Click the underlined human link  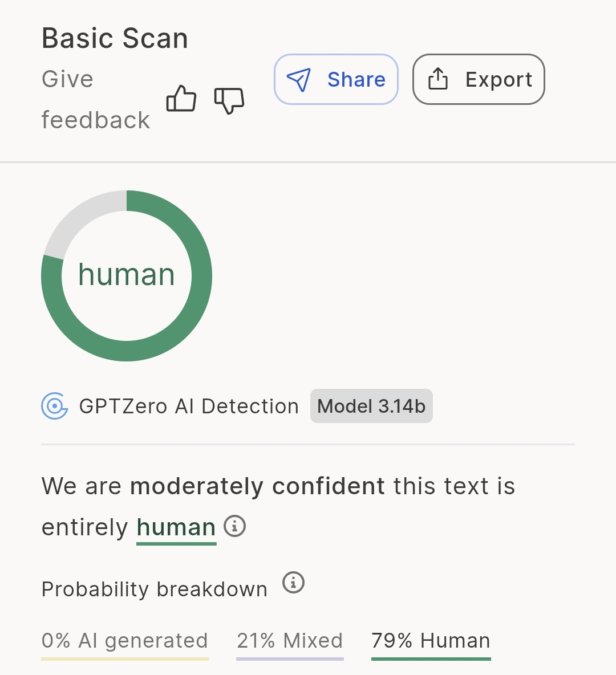click(176, 527)
